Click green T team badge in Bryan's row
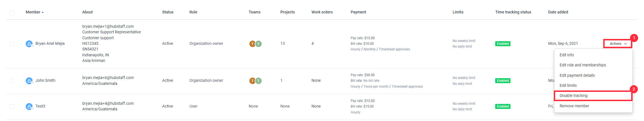Viewport: 644px width, 121px height. (259, 44)
